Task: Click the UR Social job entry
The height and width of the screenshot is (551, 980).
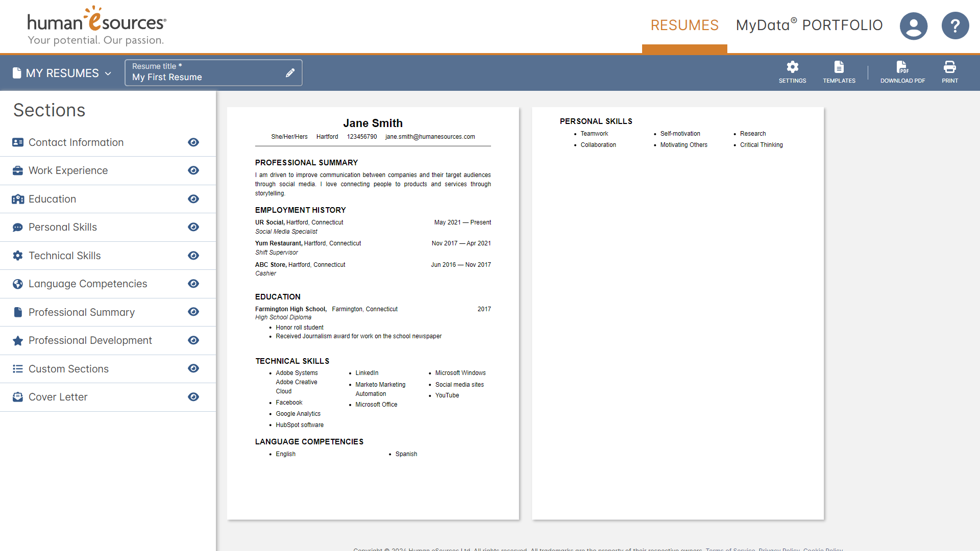Action: (373, 227)
